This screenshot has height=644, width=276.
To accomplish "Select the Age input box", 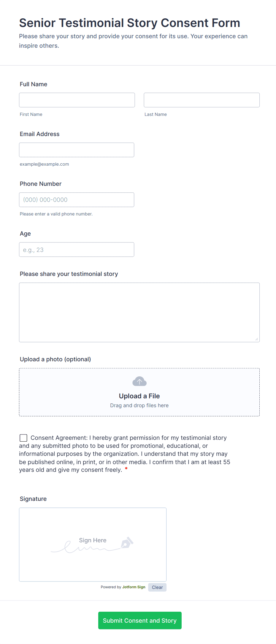I will pyautogui.click(x=77, y=250).
